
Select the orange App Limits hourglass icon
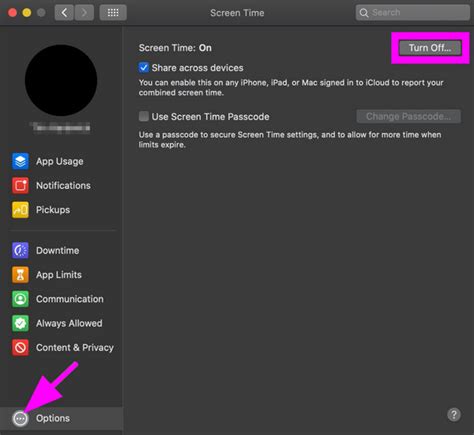pyautogui.click(x=20, y=275)
